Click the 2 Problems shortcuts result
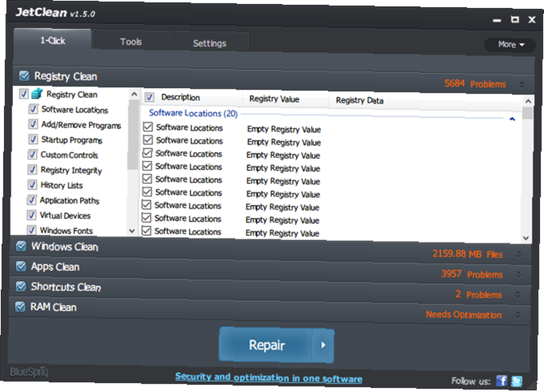The height and width of the screenshot is (392, 544). [478, 294]
